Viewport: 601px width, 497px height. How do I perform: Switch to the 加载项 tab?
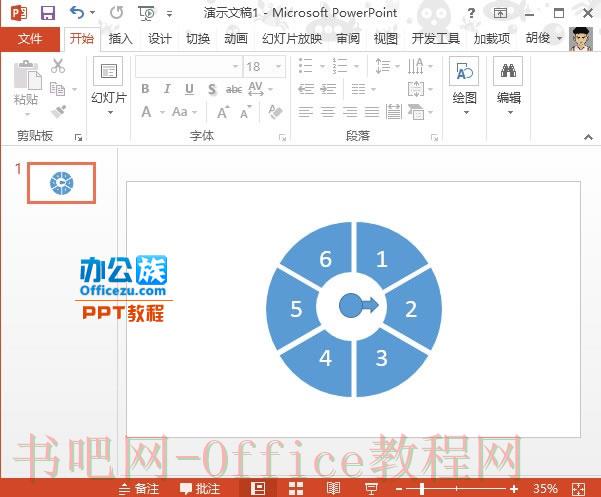pos(492,39)
